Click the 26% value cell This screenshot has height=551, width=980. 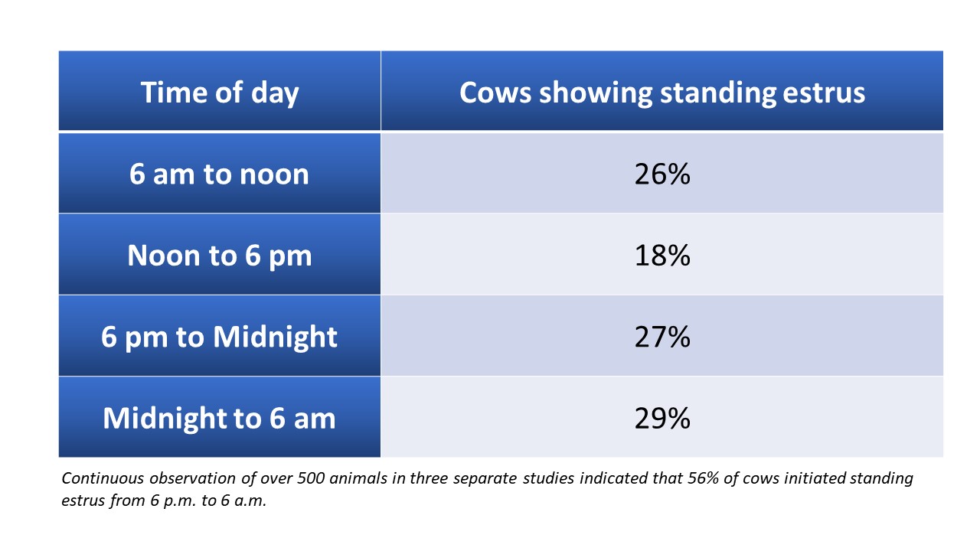662,173
